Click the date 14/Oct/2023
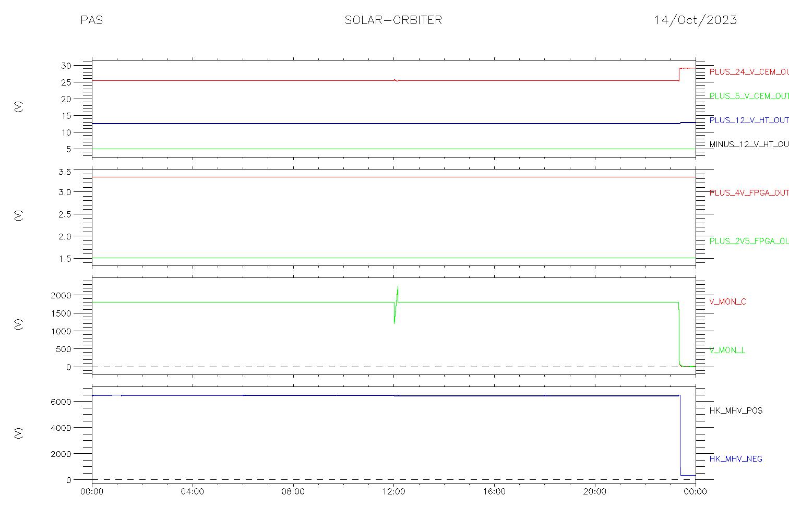Screen dimensions: 789x532 coord(696,20)
